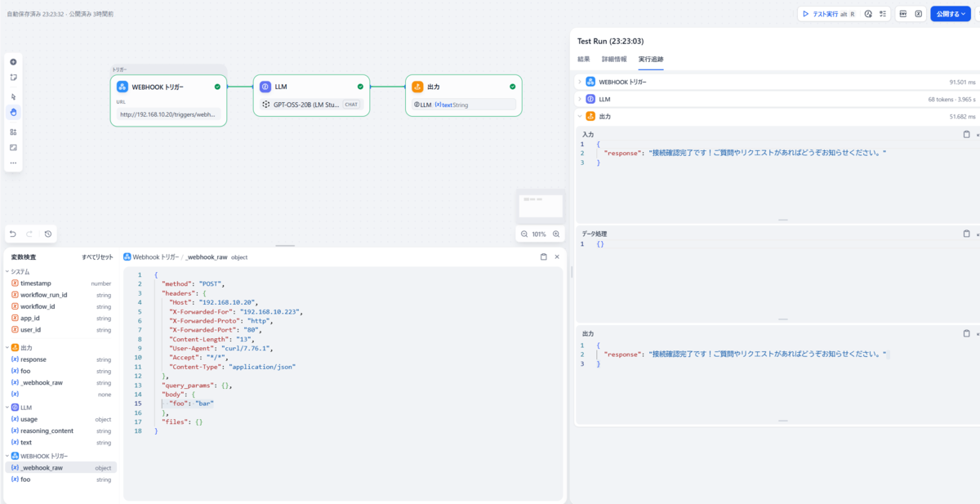Switch to pointer mode cursor icon
The width and height of the screenshot is (980, 504).
coord(13,96)
